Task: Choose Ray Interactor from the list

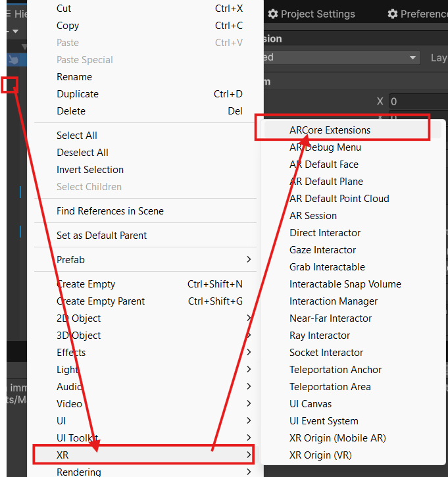Action: point(320,336)
